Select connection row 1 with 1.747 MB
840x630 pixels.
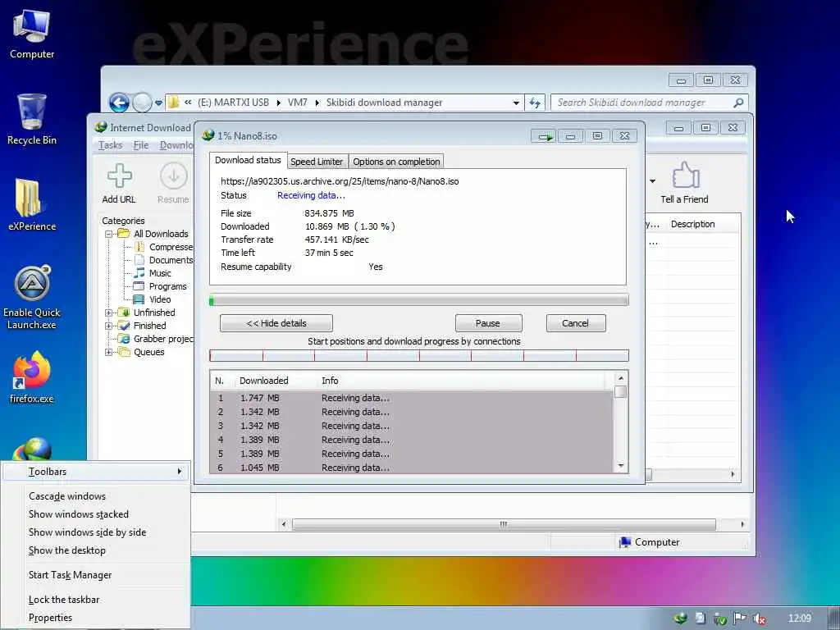[x=412, y=398]
